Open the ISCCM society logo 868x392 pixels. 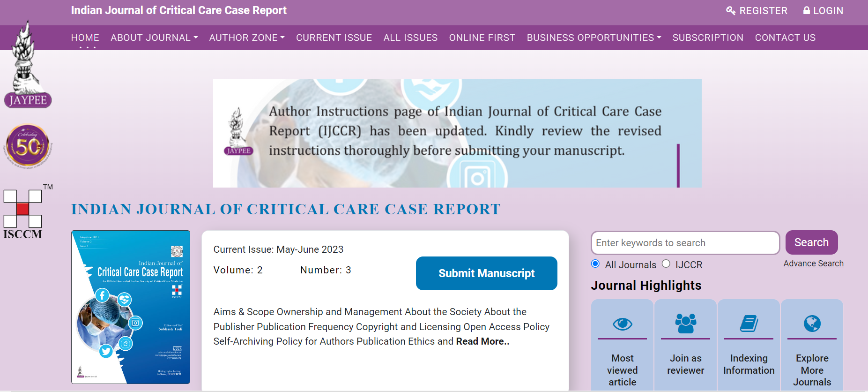click(27, 212)
